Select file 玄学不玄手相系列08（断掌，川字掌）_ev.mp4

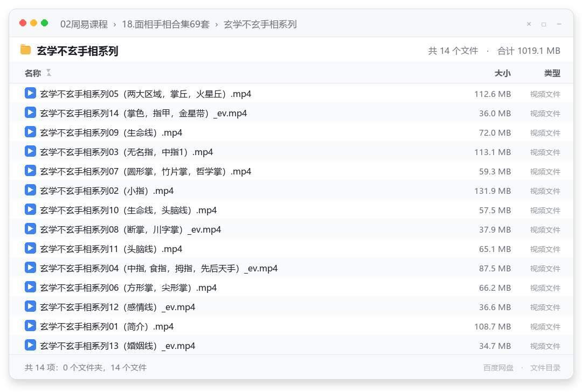coord(291,229)
